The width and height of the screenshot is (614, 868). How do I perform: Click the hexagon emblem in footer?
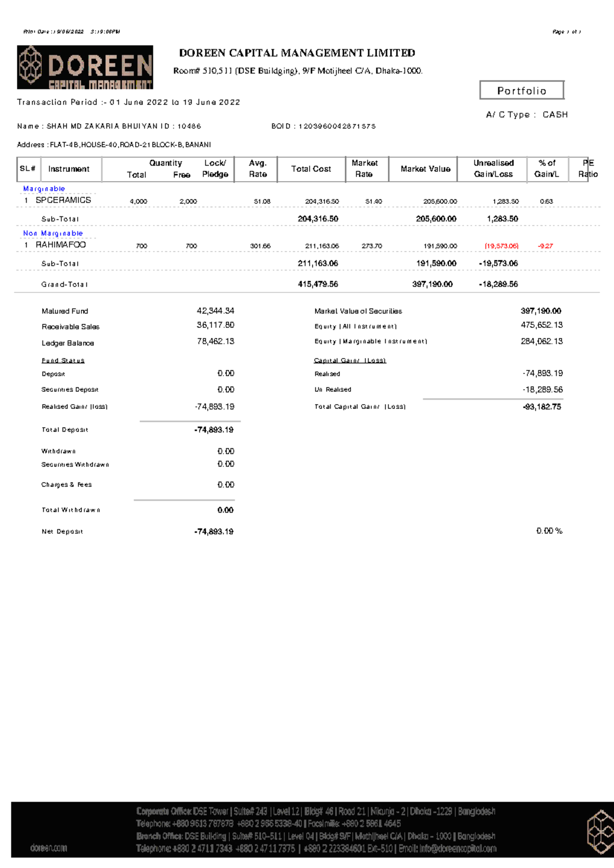600,832
